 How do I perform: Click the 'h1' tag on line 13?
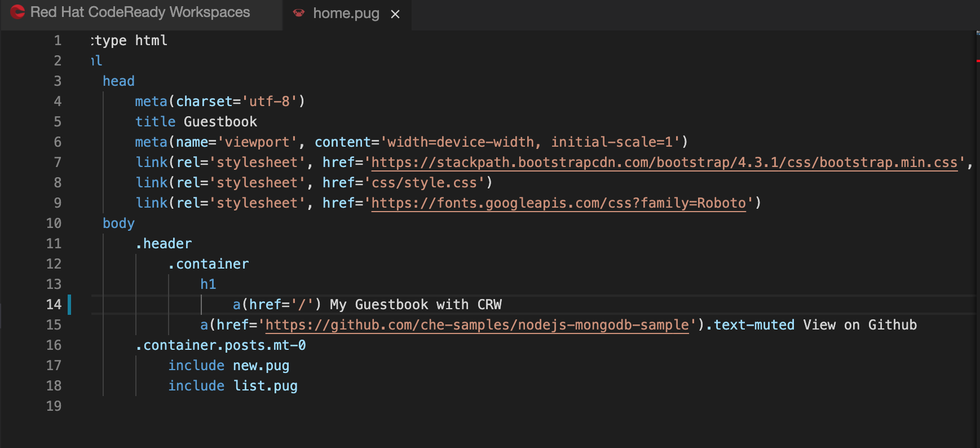tap(208, 284)
